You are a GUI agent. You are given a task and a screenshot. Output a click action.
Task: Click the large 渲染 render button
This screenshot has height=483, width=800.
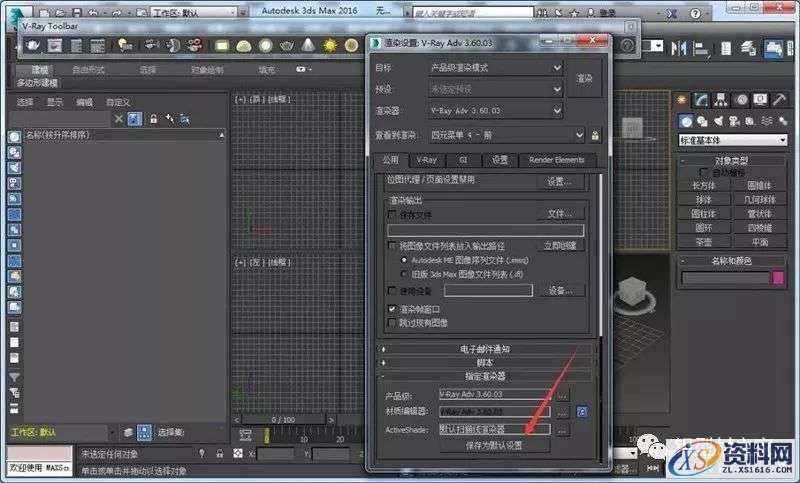pyautogui.click(x=584, y=79)
